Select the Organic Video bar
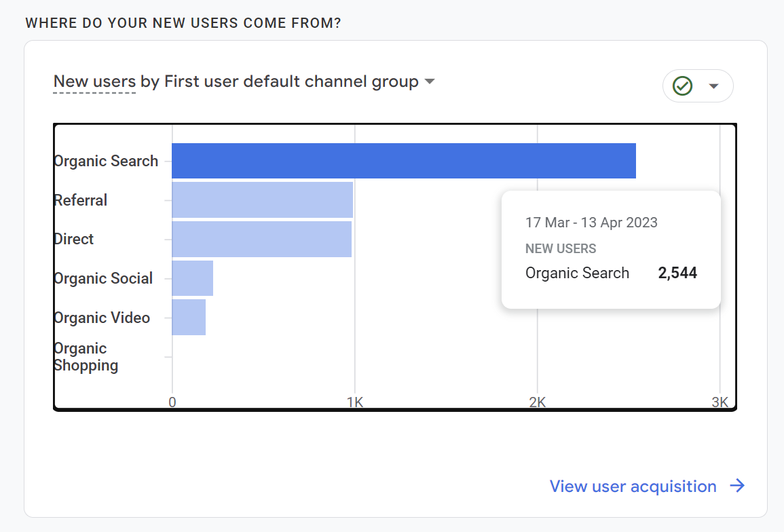Image resolution: width=784 pixels, height=532 pixels. (189, 318)
